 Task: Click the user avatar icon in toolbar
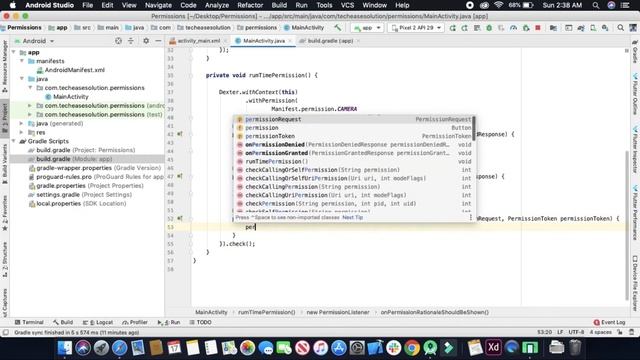pyautogui.click(x=633, y=28)
